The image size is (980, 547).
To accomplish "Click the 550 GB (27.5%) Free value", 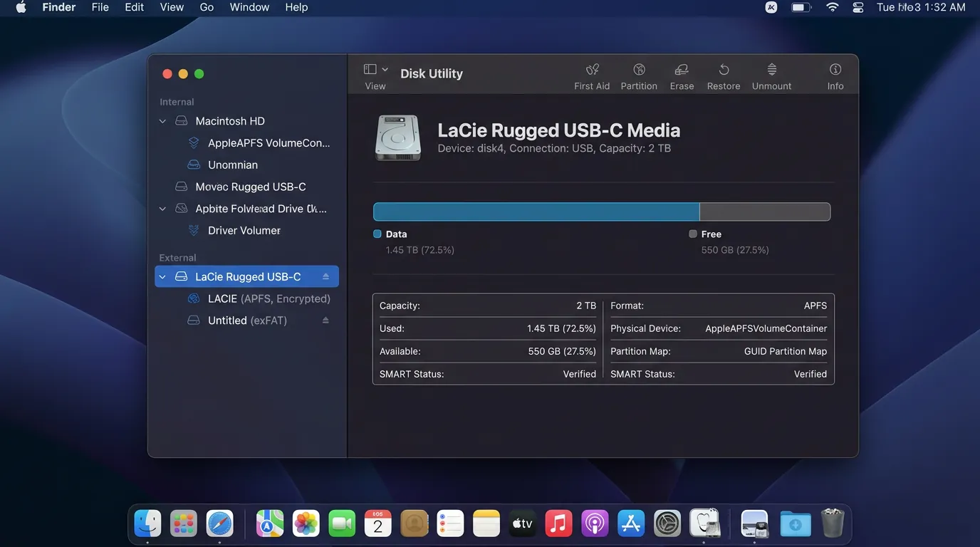I will click(735, 250).
